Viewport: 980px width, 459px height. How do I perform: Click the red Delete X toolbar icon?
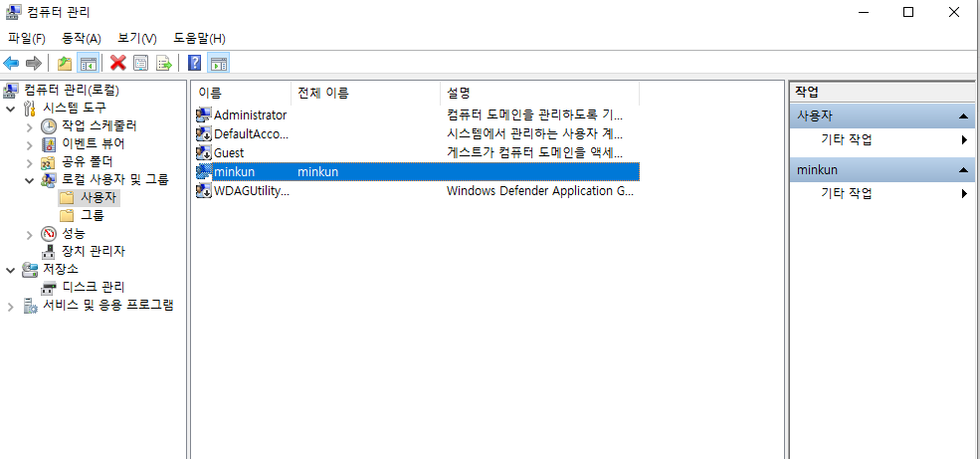118,63
